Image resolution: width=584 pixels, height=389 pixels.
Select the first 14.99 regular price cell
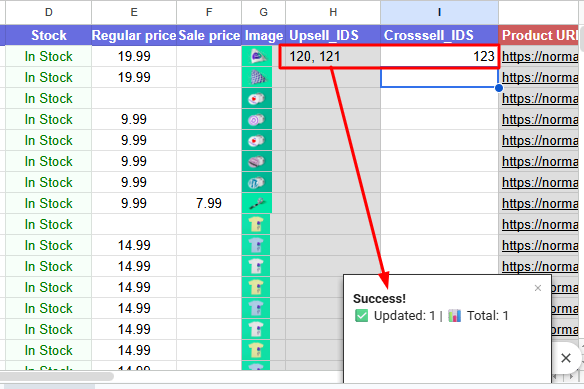tap(134, 245)
